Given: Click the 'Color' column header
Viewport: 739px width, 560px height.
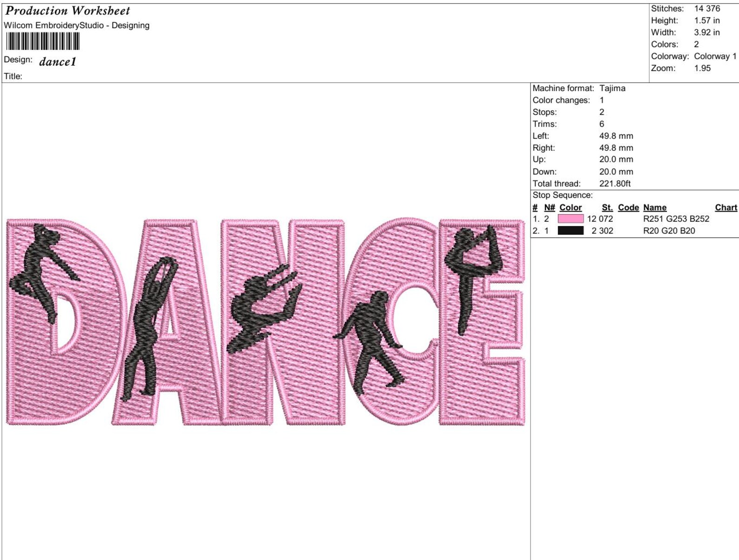Looking at the screenshot, I should point(571,207).
